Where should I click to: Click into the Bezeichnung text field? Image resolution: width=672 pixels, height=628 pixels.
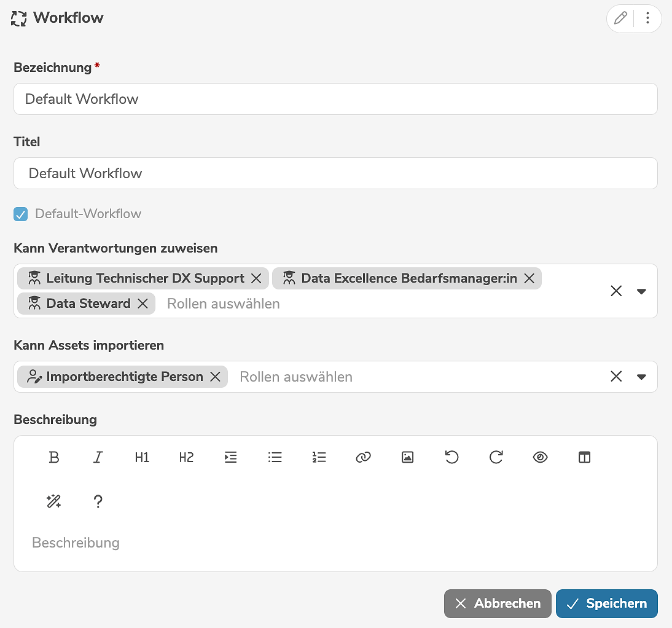click(x=335, y=100)
